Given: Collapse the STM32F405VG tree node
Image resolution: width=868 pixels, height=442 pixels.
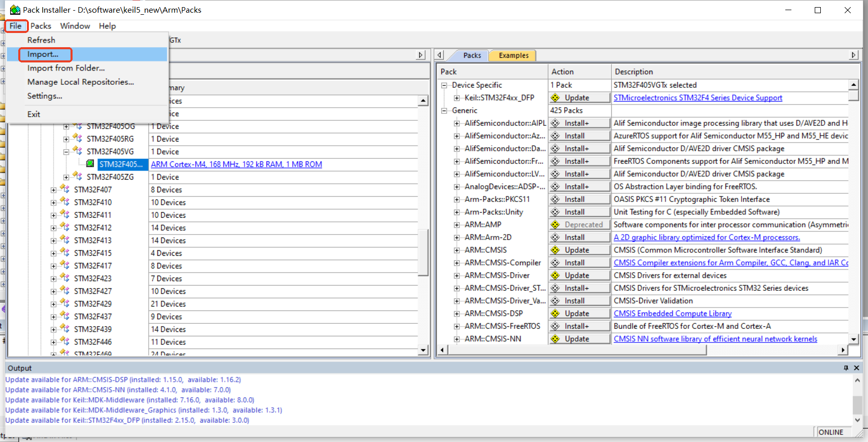Looking at the screenshot, I should tap(66, 151).
